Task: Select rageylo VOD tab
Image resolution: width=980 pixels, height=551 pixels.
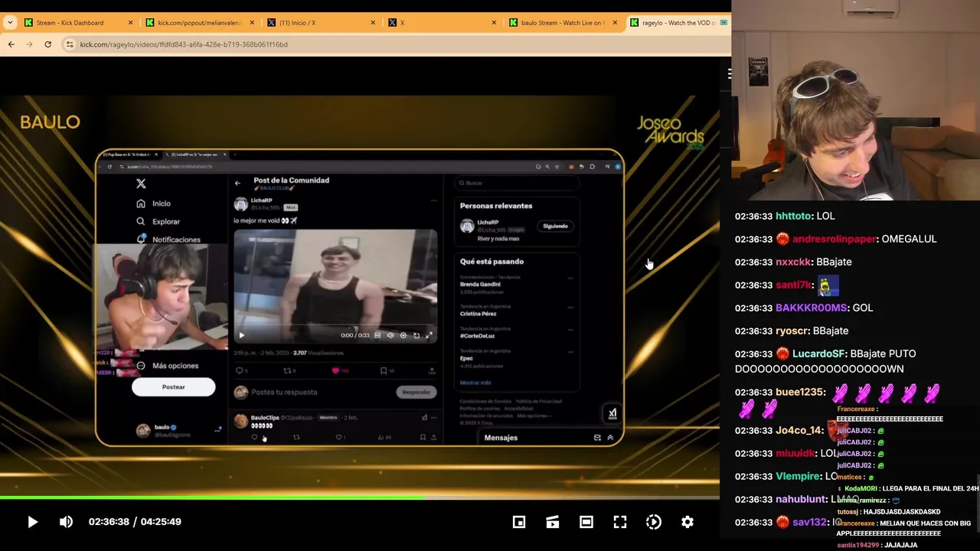Action: 678,23
